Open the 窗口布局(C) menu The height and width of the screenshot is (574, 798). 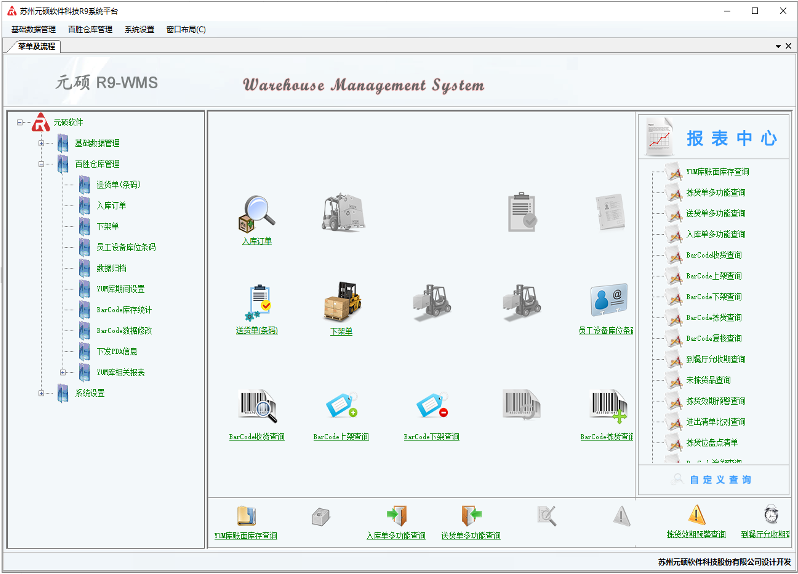[186, 29]
